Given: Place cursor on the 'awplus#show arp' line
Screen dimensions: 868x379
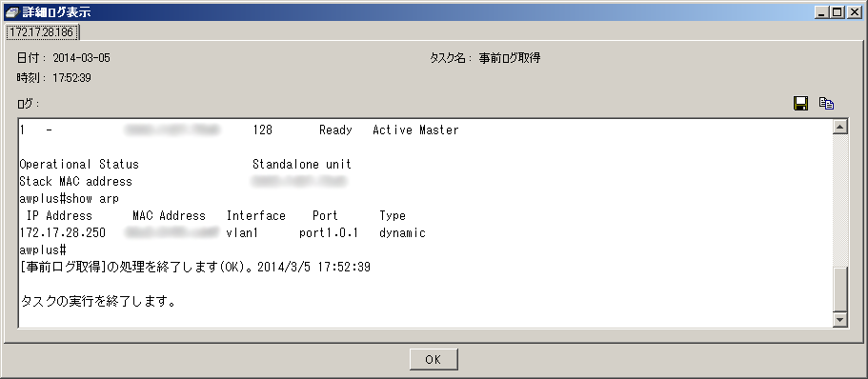Looking at the screenshot, I should tap(70, 199).
